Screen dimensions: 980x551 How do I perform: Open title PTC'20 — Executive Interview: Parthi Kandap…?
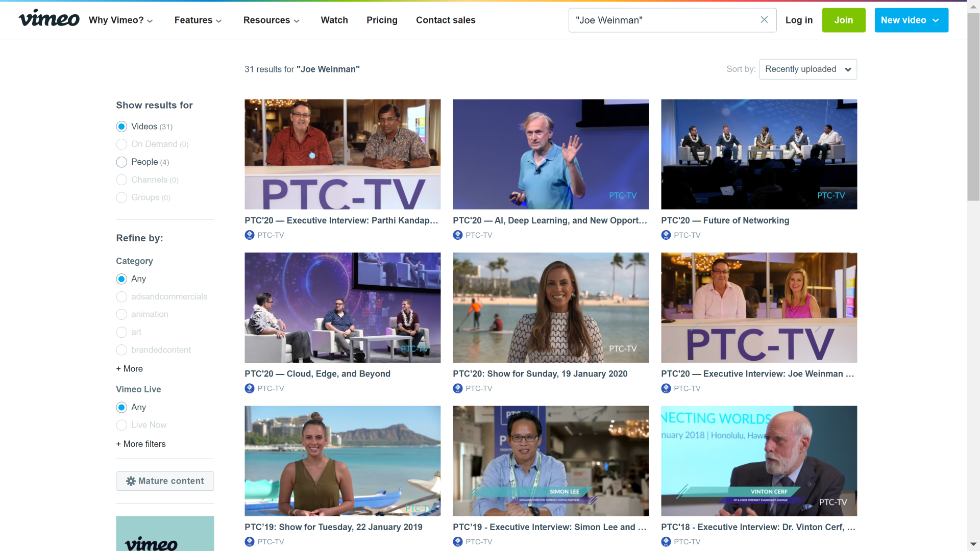[342, 220]
